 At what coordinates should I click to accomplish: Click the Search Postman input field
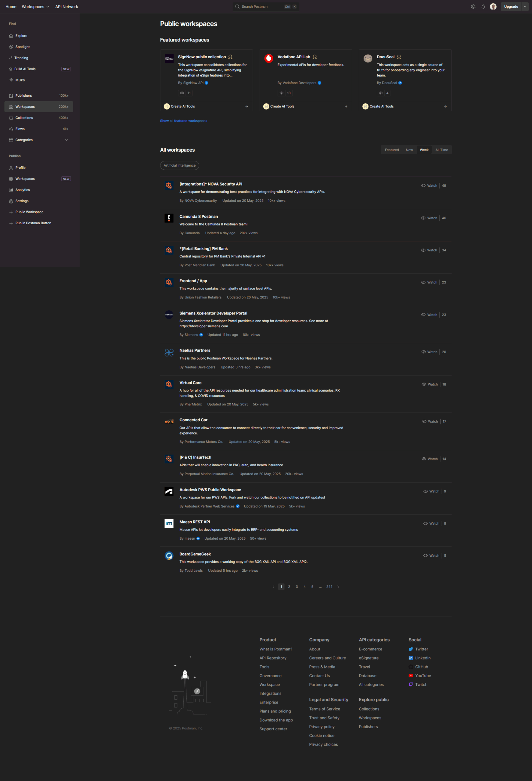(266, 7)
